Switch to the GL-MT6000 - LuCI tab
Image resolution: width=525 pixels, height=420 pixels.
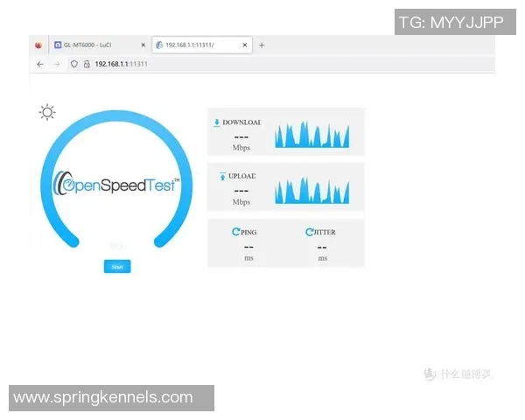pos(96,45)
